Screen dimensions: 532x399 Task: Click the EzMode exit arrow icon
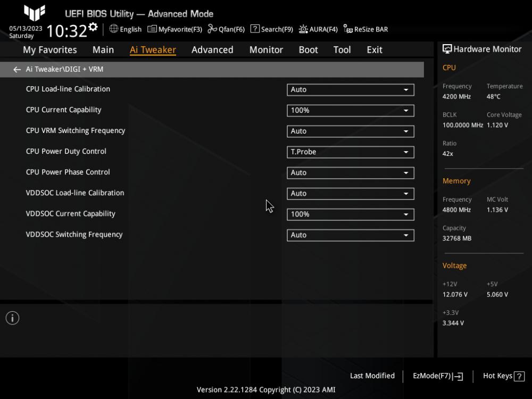[458, 376]
